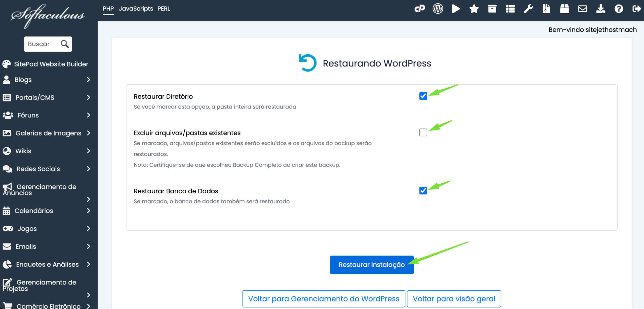
Task: Expand the Blogs category chevron
Action: (x=89, y=80)
